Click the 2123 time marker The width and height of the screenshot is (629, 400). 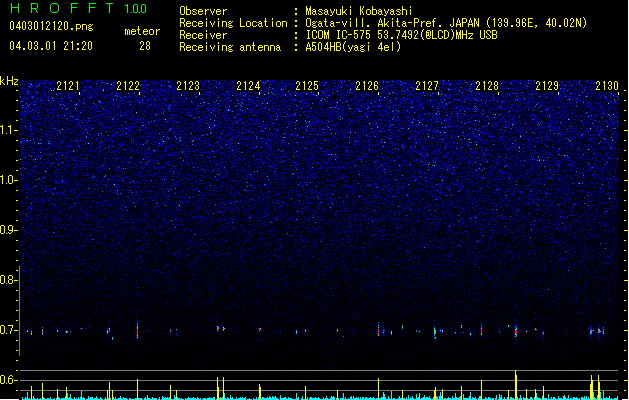(188, 86)
